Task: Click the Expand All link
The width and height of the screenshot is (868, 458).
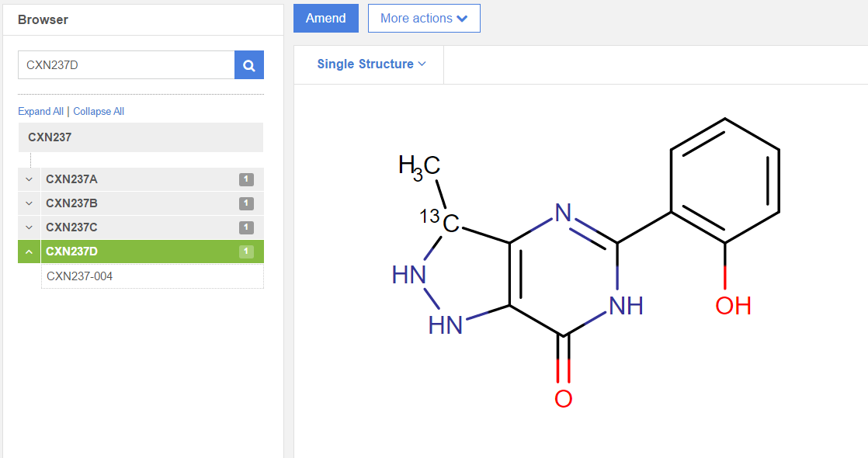Action: (x=40, y=111)
